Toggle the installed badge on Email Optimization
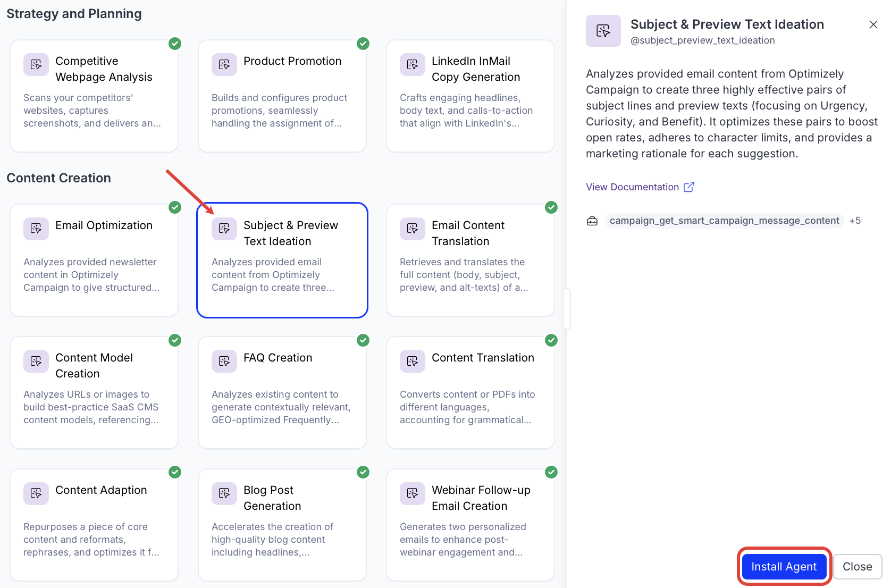The image size is (891, 588). pos(174,207)
